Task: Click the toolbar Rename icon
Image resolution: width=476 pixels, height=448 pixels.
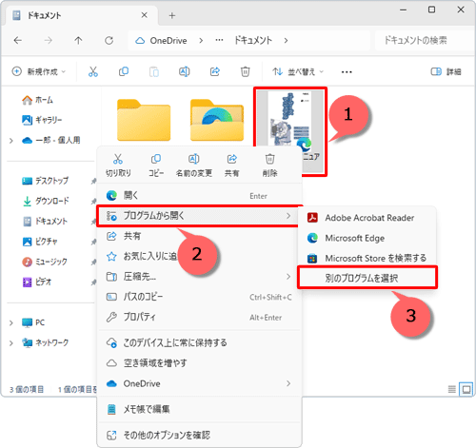Action: [x=185, y=71]
